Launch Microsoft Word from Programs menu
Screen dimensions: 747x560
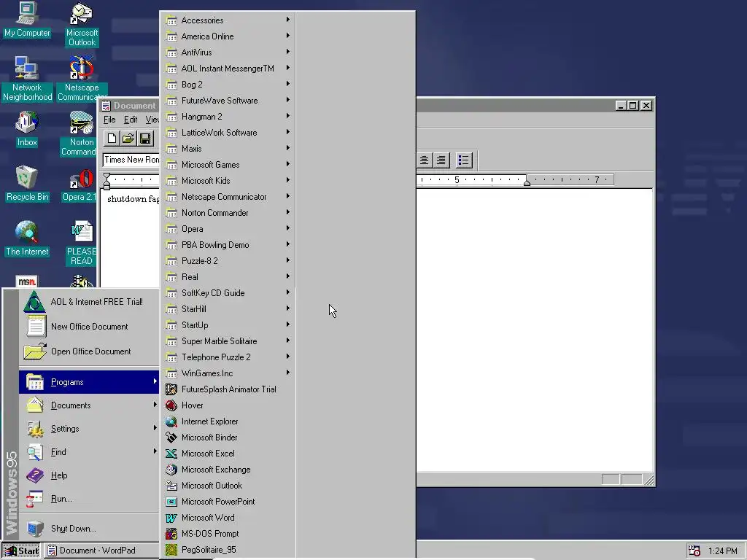(228, 518)
